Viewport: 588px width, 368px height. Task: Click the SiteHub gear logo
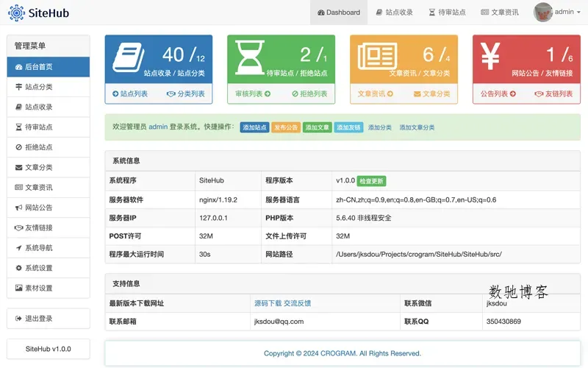tap(16, 13)
